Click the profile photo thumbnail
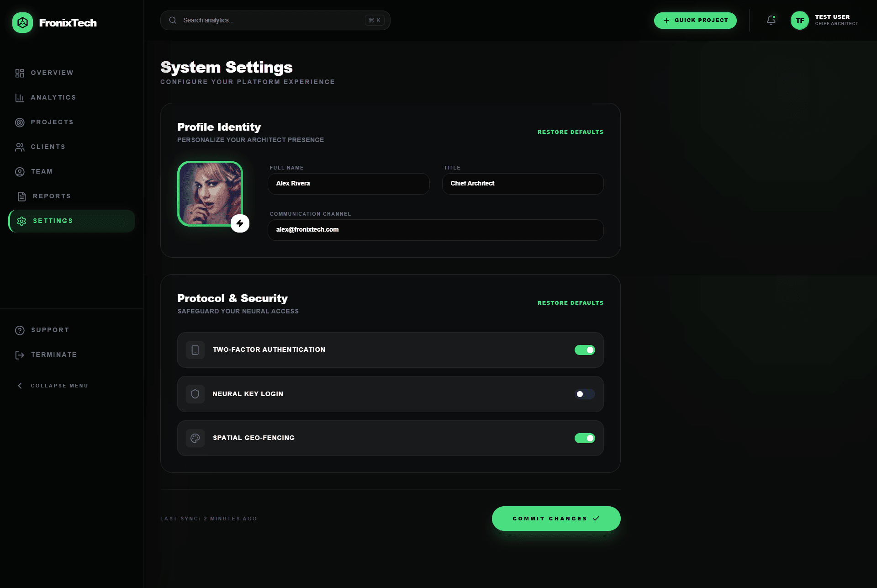The width and height of the screenshot is (877, 588). point(210,193)
